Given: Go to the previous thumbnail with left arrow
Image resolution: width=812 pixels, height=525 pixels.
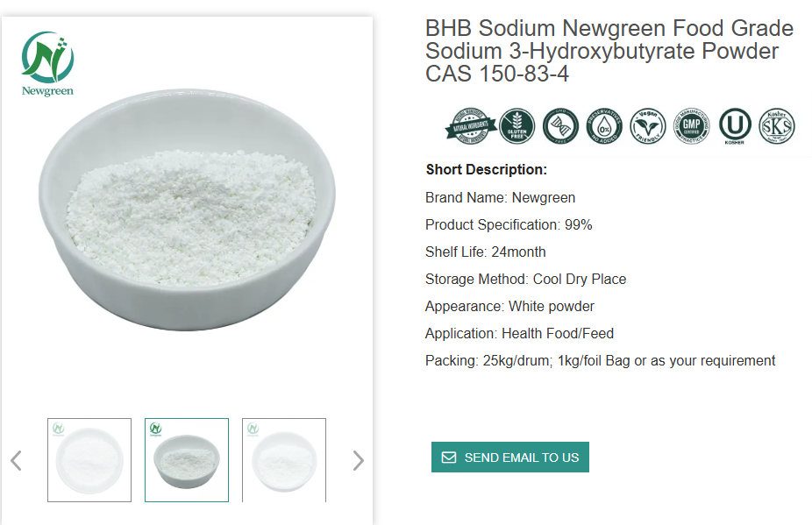Looking at the screenshot, I should click(x=16, y=460).
